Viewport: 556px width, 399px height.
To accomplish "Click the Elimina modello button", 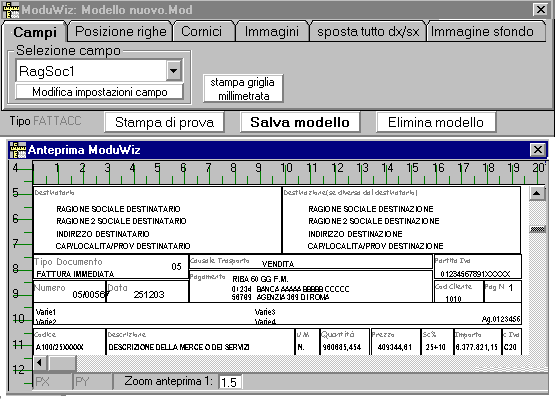I will point(436,122).
